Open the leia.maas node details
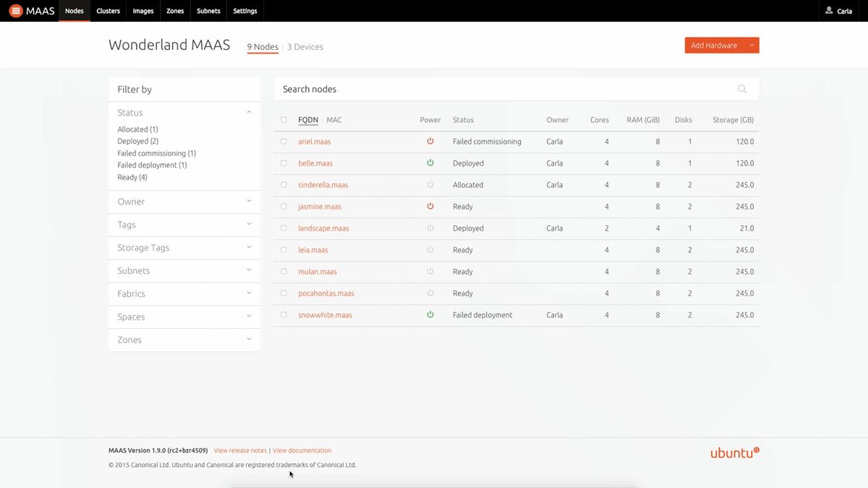The height and width of the screenshot is (488, 868). coord(312,249)
